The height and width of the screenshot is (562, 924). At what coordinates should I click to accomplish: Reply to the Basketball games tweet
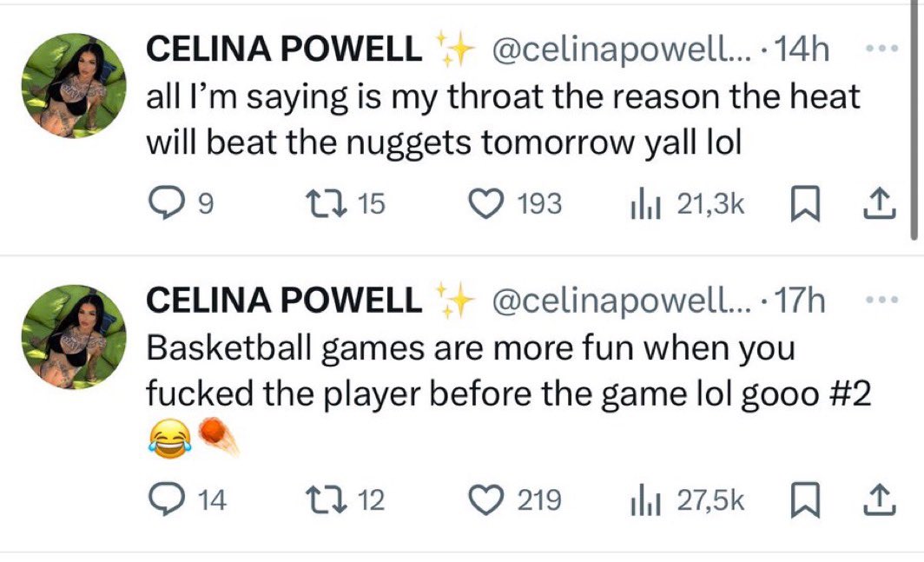[161, 499]
